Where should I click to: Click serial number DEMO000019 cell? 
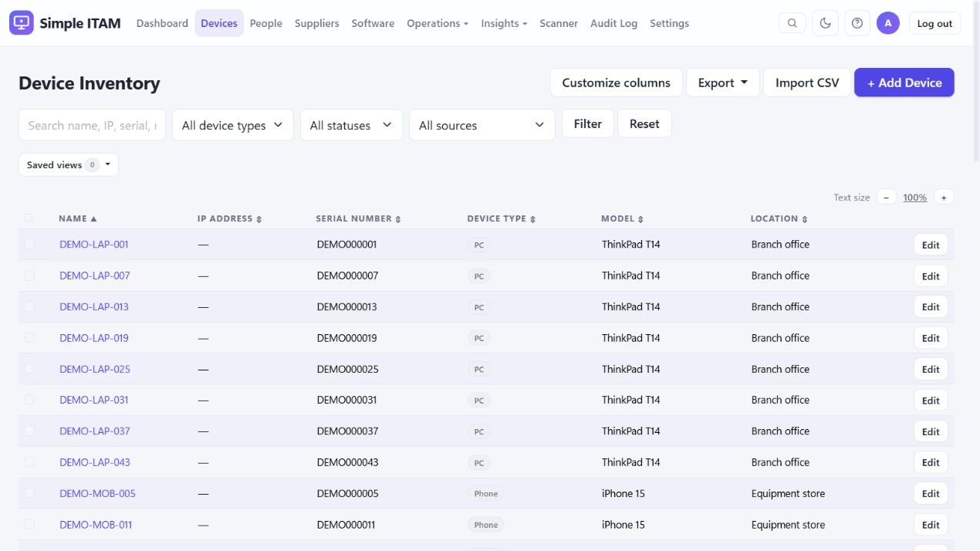[x=347, y=338]
